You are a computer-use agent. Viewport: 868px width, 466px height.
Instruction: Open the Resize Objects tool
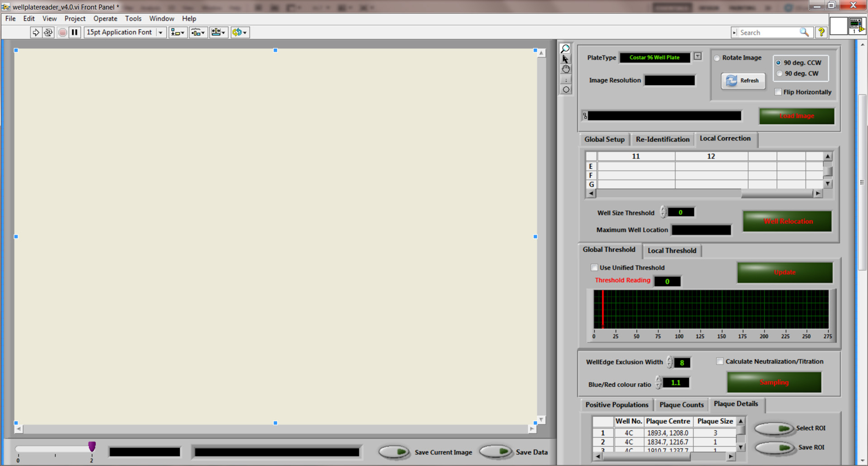tap(218, 32)
